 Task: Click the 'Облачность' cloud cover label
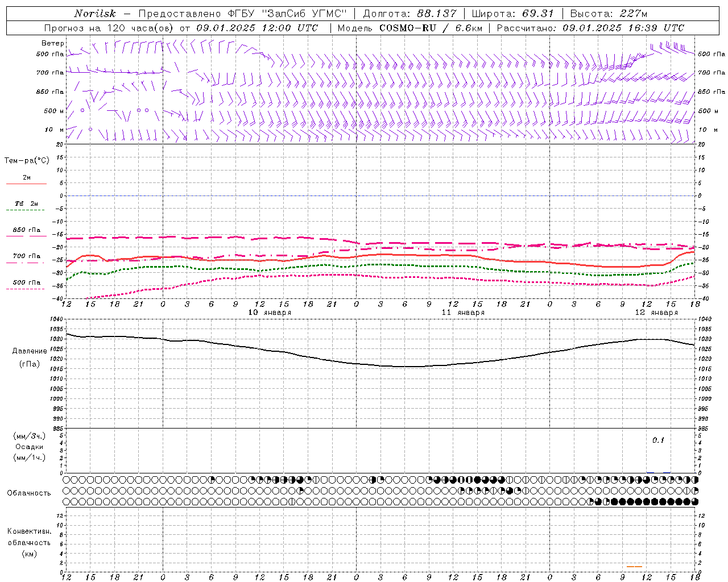coord(29,493)
